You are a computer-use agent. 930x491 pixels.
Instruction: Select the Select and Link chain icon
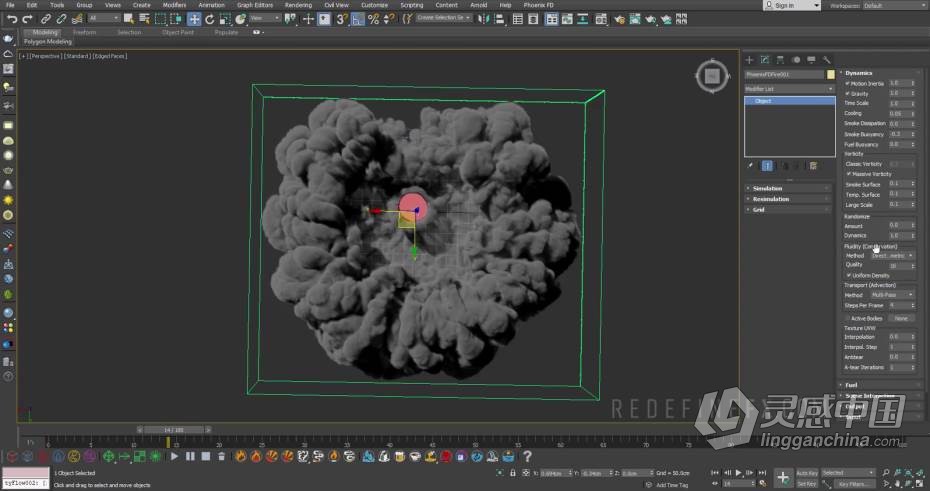46,19
